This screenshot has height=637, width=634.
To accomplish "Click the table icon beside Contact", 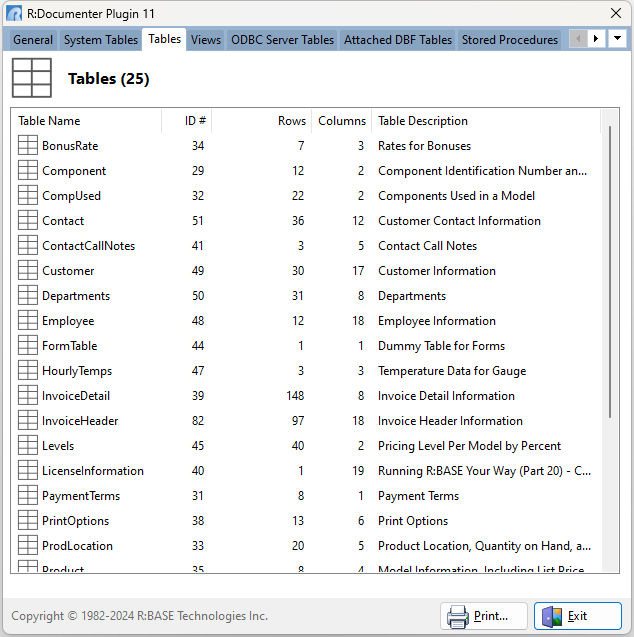I will pyautogui.click(x=28, y=221).
